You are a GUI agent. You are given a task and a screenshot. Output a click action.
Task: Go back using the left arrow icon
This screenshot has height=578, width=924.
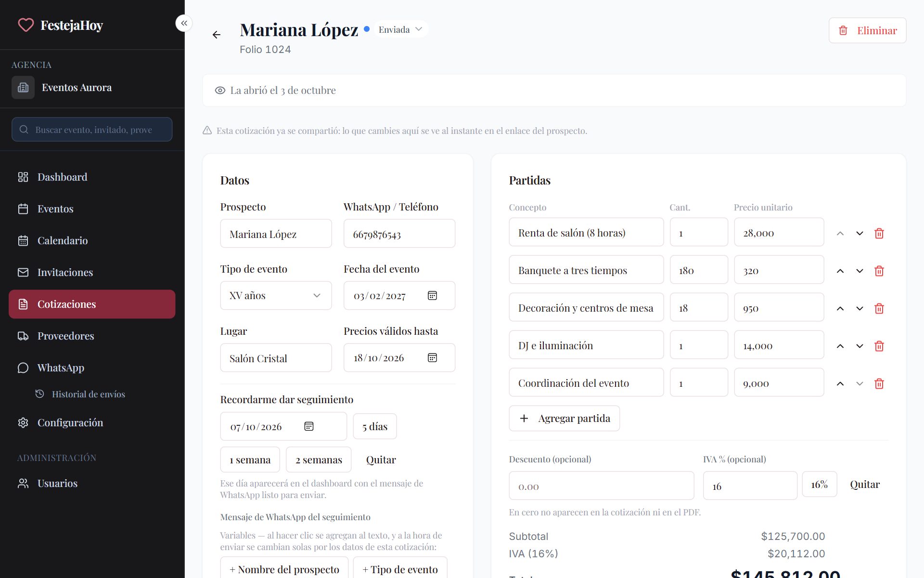[x=217, y=35]
